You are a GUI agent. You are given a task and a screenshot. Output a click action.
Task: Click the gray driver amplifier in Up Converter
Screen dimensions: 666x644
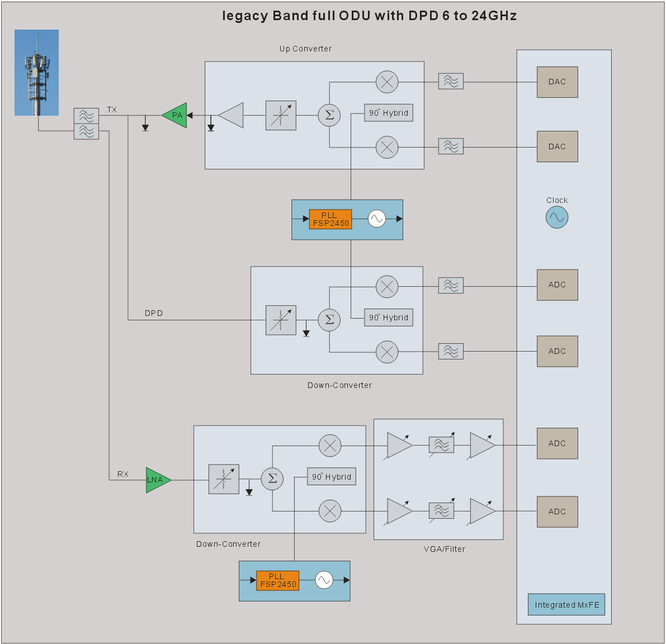(231, 115)
